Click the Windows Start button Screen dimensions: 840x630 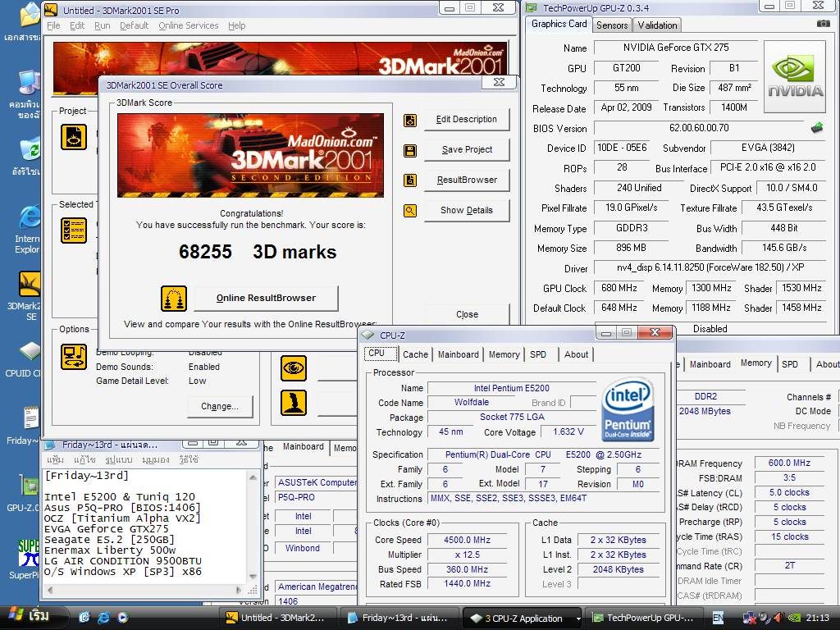click(33, 617)
